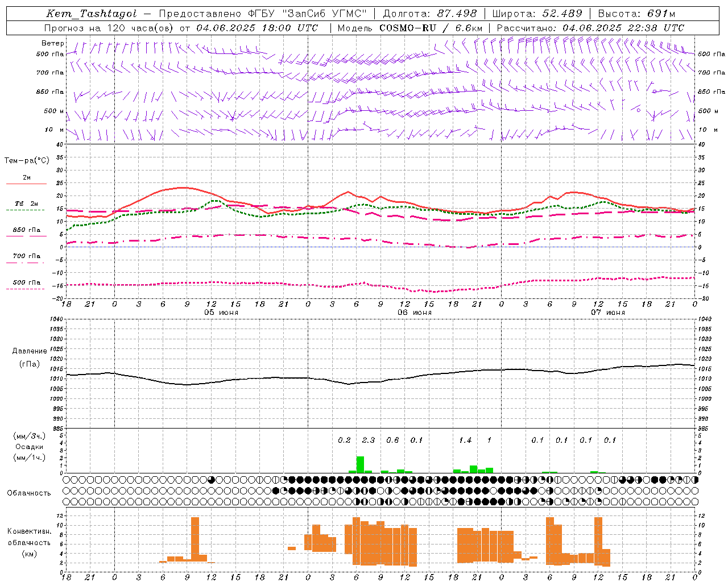
Task: Click the station title Kem_Tashtagol
Action: click(x=92, y=14)
